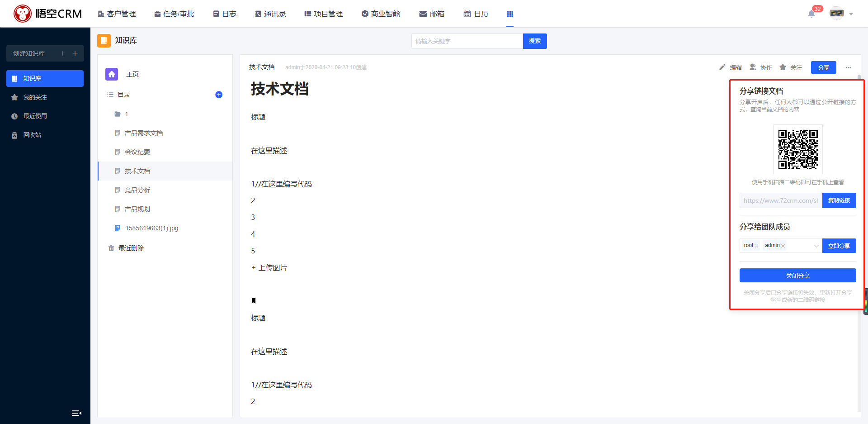This screenshot has width=868, height=424.
Task: Go to 日志 module
Action: 225,14
